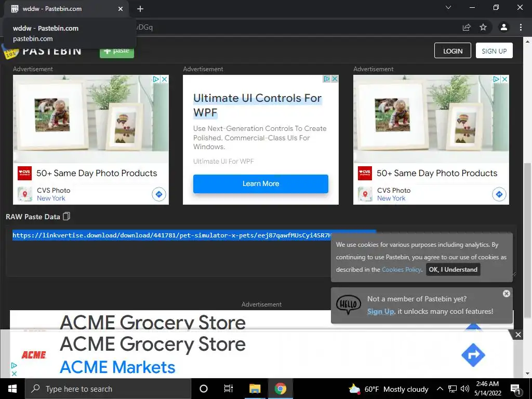Click Chrome icon in taskbar
This screenshot has height=399, width=532.
pos(280,389)
